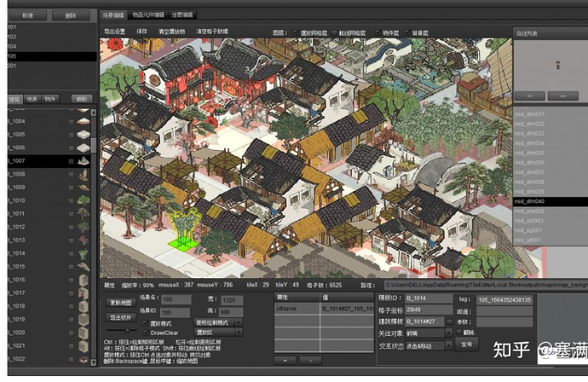Pick the B_1018 wall thumbnail icon
The image size is (588, 382).
coord(84,306)
